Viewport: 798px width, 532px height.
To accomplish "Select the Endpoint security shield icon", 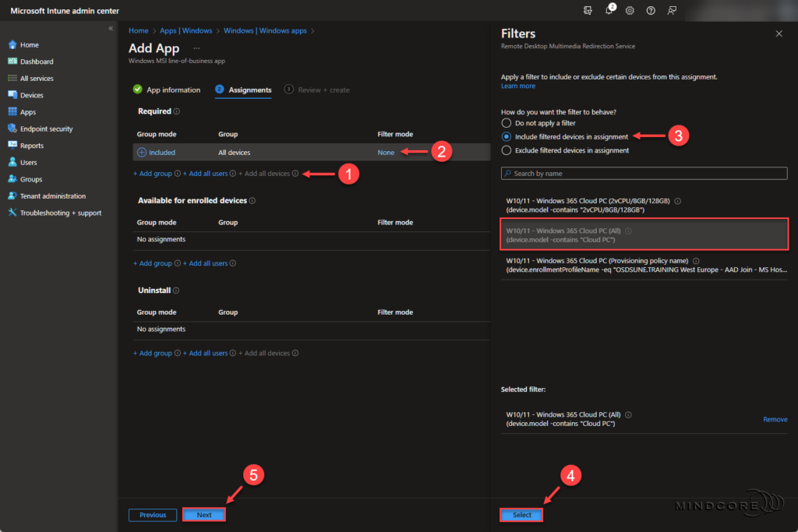I will (11, 129).
